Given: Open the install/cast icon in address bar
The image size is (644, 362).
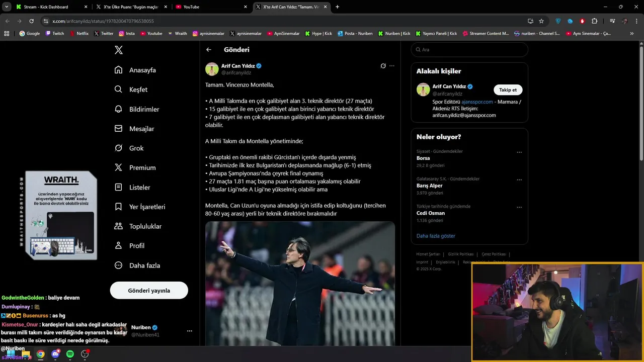Looking at the screenshot, I should [x=530, y=21].
